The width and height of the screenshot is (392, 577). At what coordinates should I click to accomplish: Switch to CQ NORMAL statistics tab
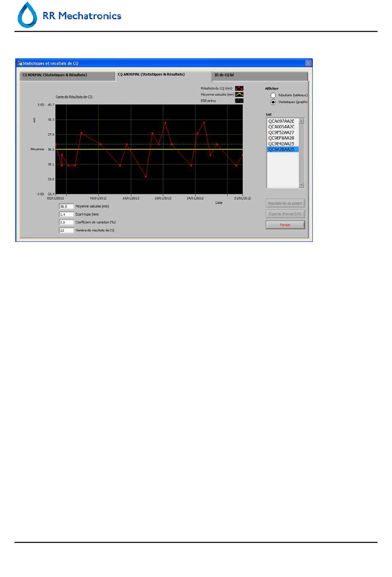(x=68, y=76)
